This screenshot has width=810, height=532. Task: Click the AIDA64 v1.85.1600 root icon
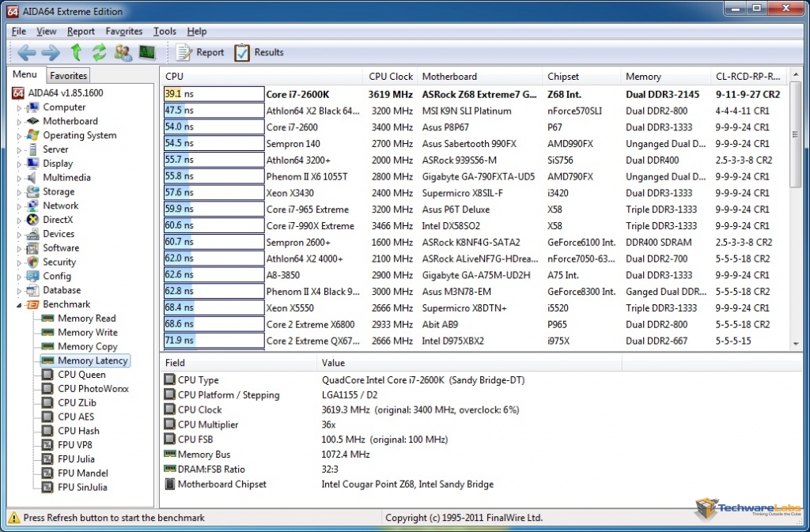[x=18, y=92]
